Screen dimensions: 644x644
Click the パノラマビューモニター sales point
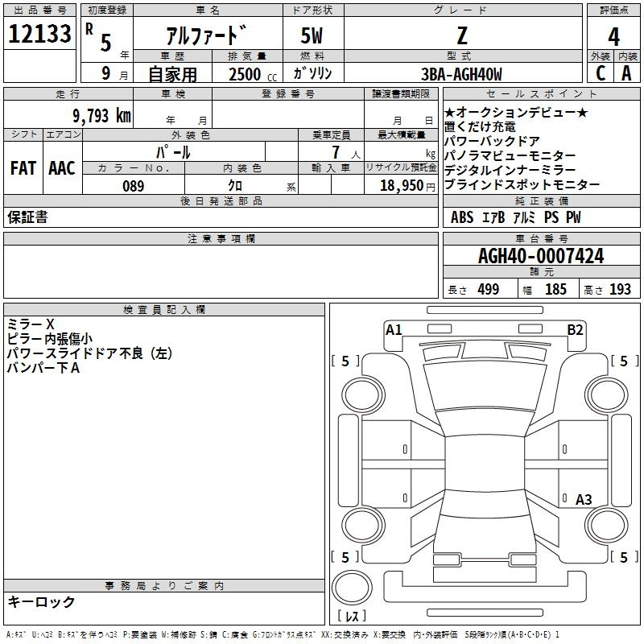(510, 155)
